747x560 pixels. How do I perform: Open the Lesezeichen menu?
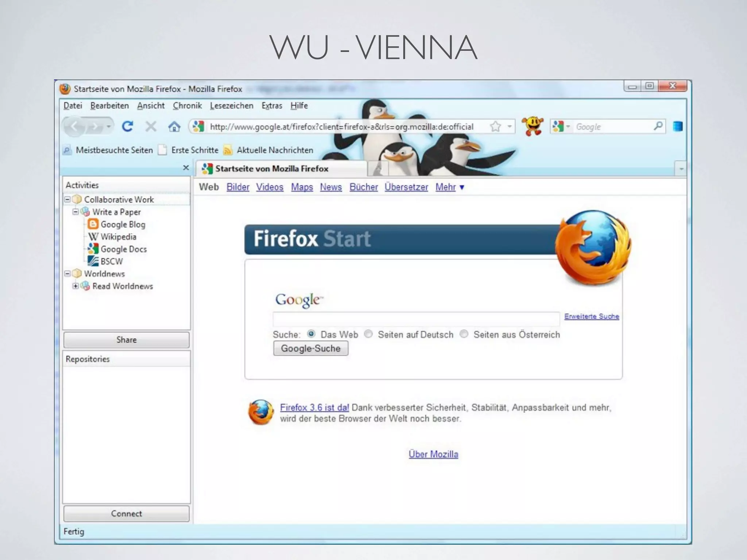(232, 106)
